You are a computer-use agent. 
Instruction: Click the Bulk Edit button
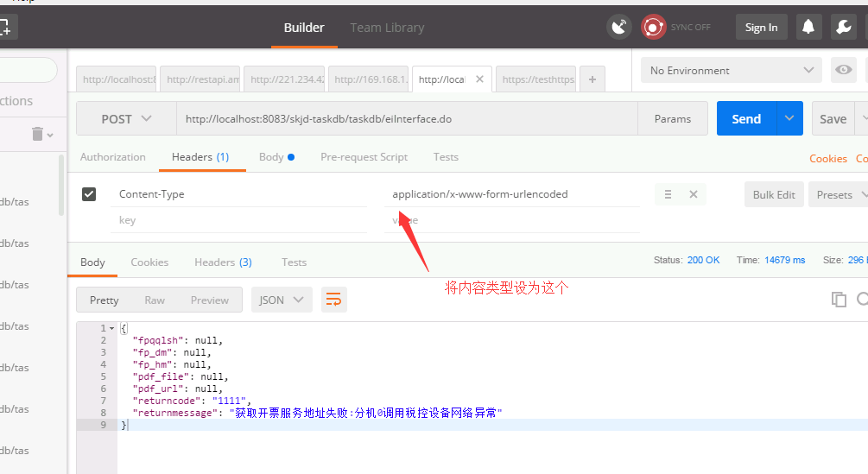point(774,194)
